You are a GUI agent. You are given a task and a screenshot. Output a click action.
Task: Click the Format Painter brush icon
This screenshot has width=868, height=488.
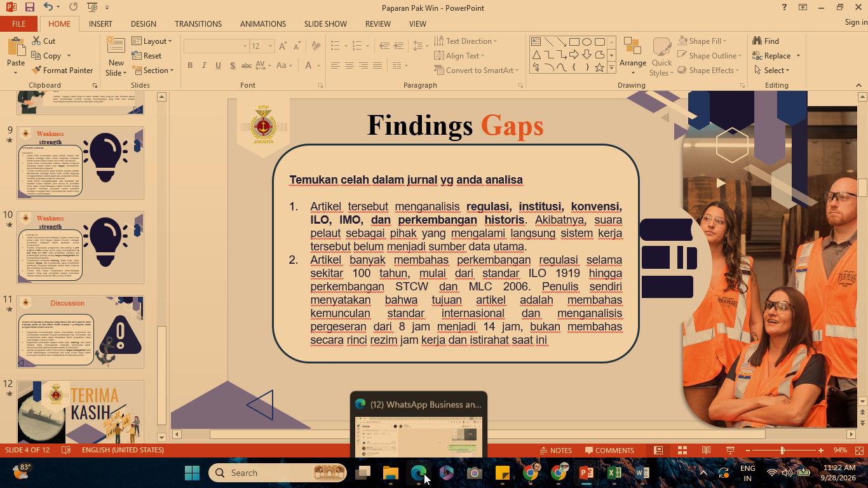point(36,71)
